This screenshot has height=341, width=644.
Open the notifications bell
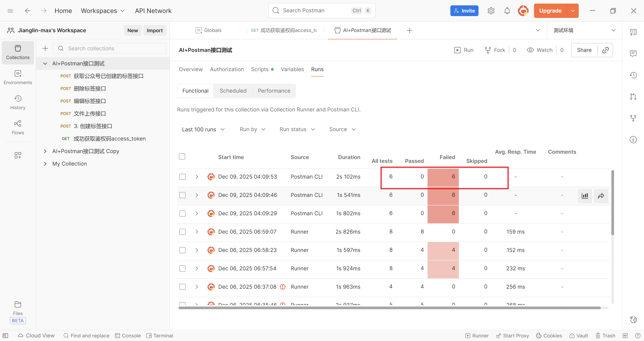(x=507, y=11)
